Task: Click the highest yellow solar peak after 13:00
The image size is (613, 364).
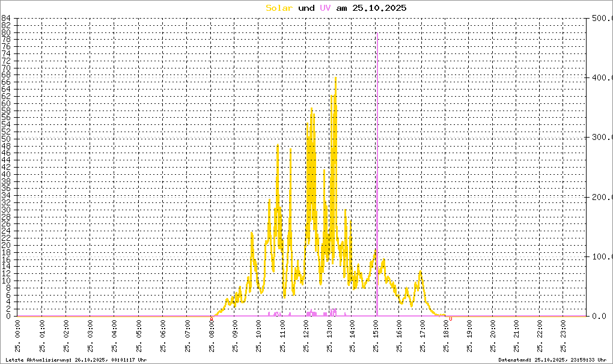Action: (335, 78)
